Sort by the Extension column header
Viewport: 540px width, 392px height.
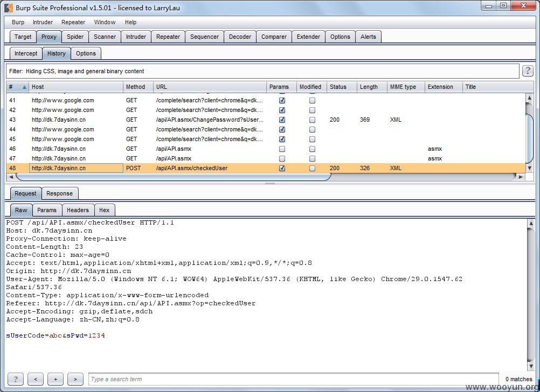pos(444,87)
